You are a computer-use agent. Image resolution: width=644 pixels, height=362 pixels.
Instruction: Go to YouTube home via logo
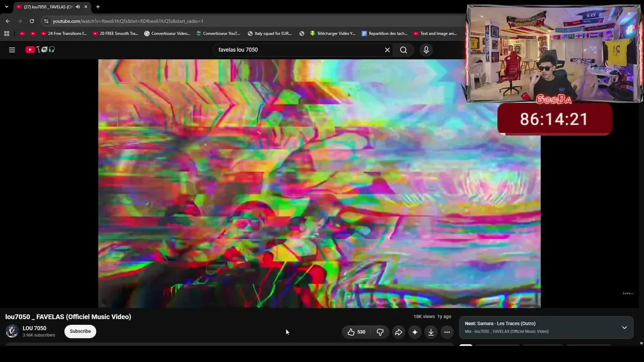(40, 50)
